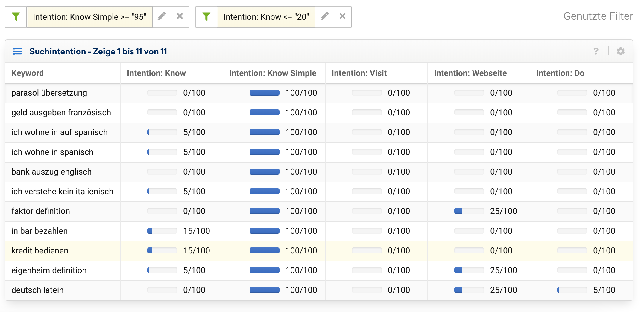Click the funnel icon of Know <= 20 filter

[206, 17]
